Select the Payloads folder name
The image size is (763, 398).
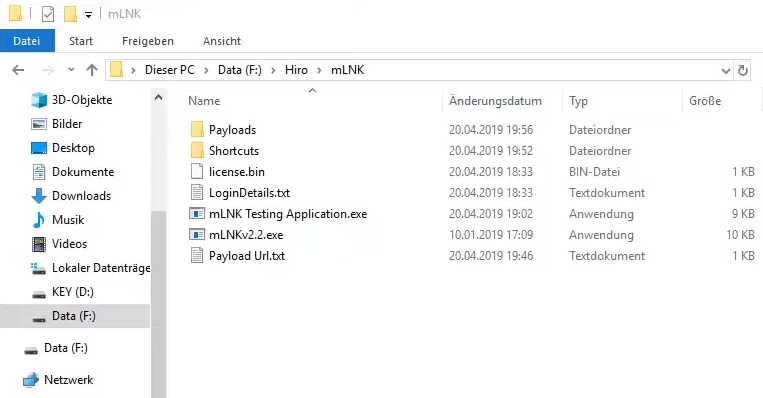233,130
